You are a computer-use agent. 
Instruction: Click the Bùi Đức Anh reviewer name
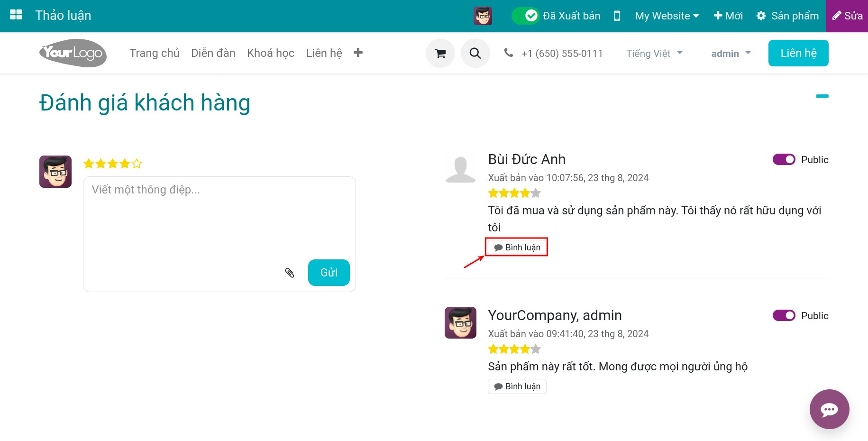[527, 159]
